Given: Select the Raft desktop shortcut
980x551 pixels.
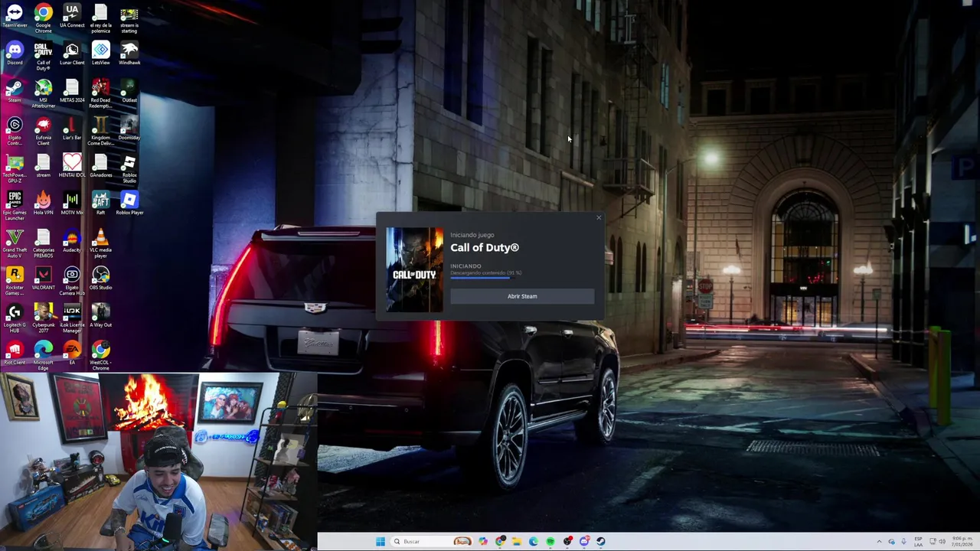Looking at the screenshot, I should [100, 203].
